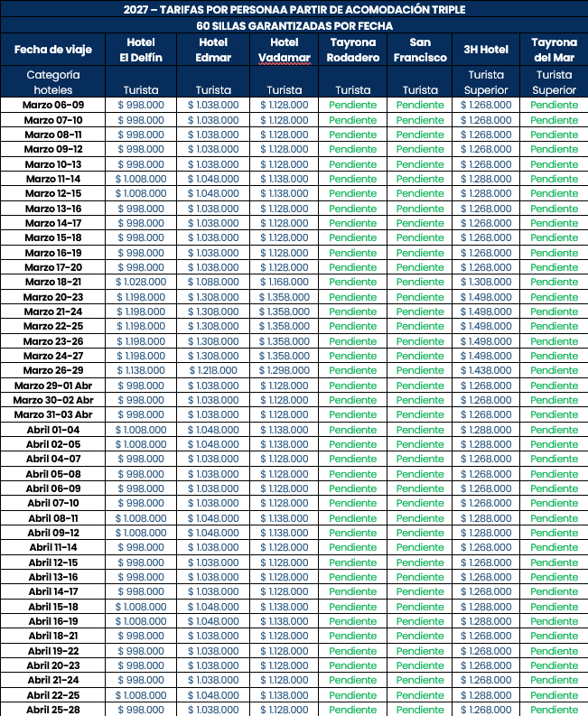
Task: Click the 'Marzo 18-21' date row label
Action: tap(53, 282)
